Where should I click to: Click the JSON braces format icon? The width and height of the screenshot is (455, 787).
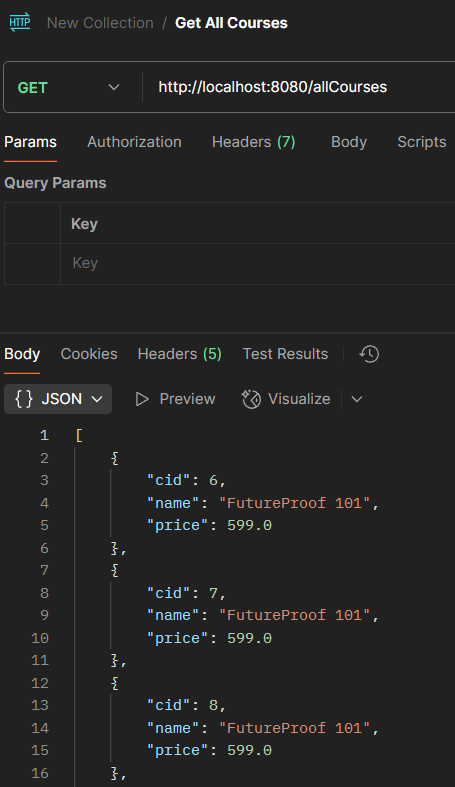pos(24,399)
